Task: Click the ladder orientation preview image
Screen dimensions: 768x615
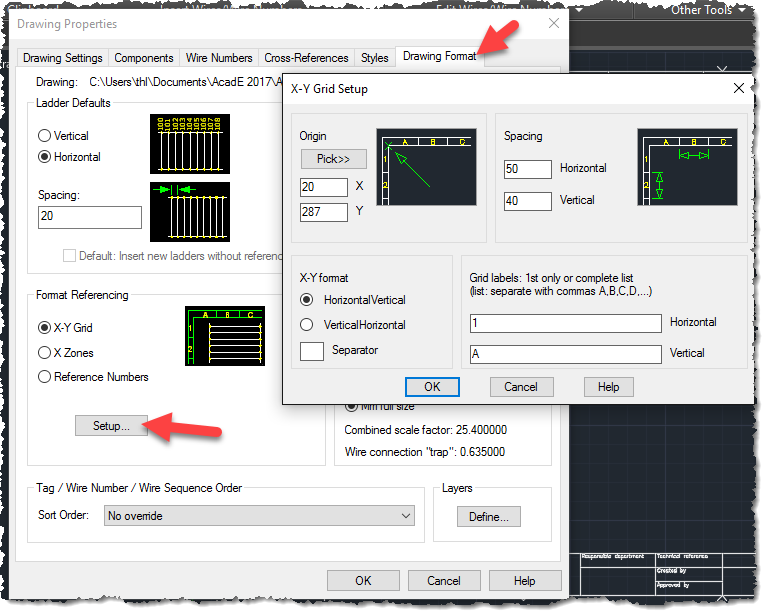Action: pos(190,144)
